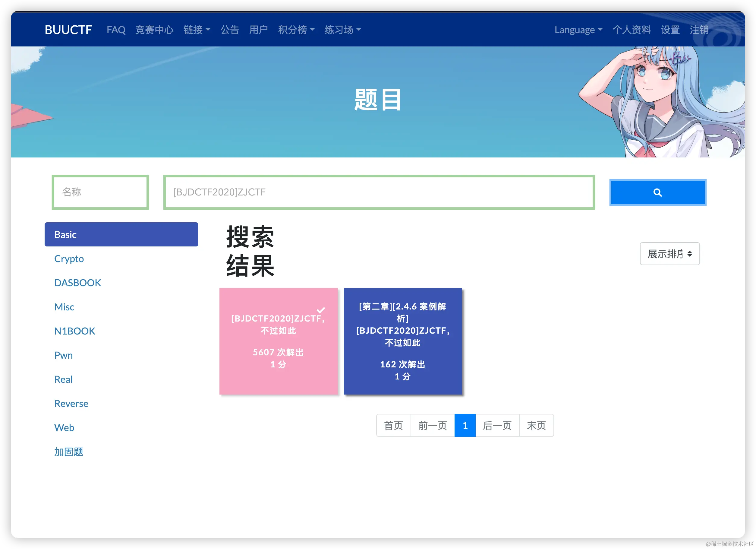756x549 pixels.
Task: Expand the 链接 dropdown menu
Action: point(197,30)
